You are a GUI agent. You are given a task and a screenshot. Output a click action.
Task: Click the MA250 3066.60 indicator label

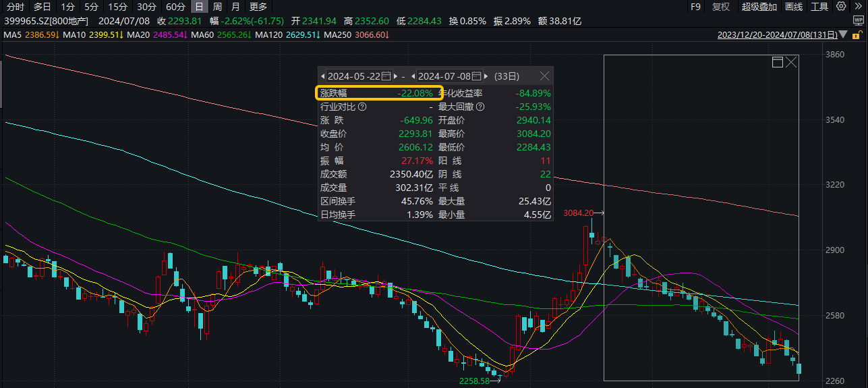click(x=357, y=34)
